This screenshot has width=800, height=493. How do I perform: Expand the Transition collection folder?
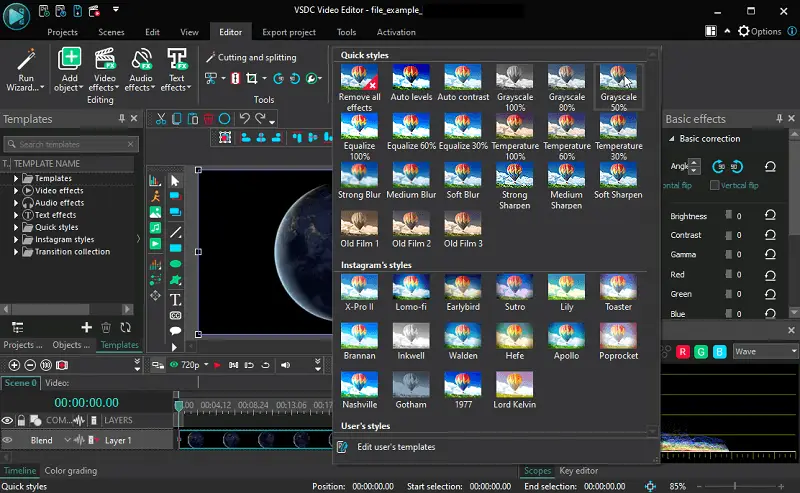click(16, 252)
